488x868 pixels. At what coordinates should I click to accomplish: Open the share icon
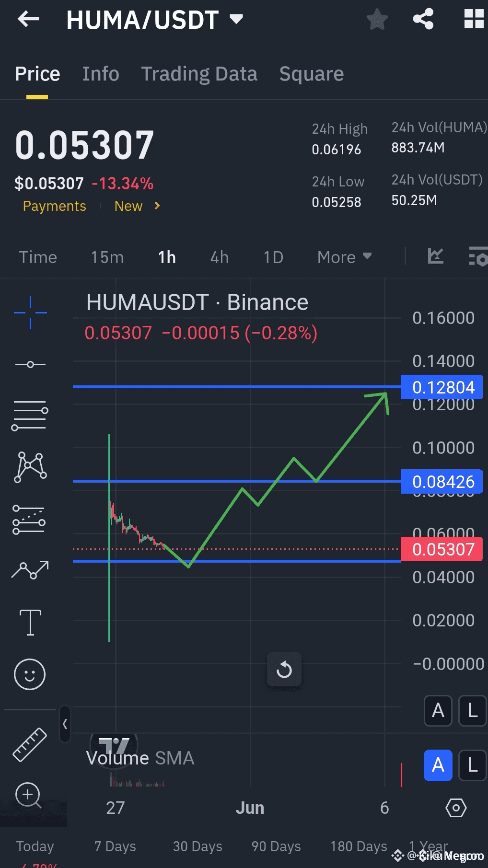pyautogui.click(x=423, y=19)
